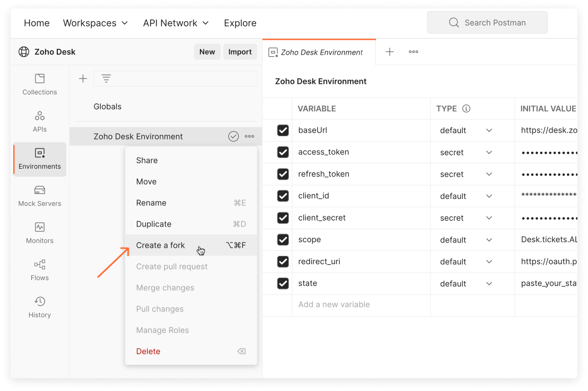Choose Move from the context menu
Image resolution: width=588 pixels, height=391 pixels.
[191, 181]
